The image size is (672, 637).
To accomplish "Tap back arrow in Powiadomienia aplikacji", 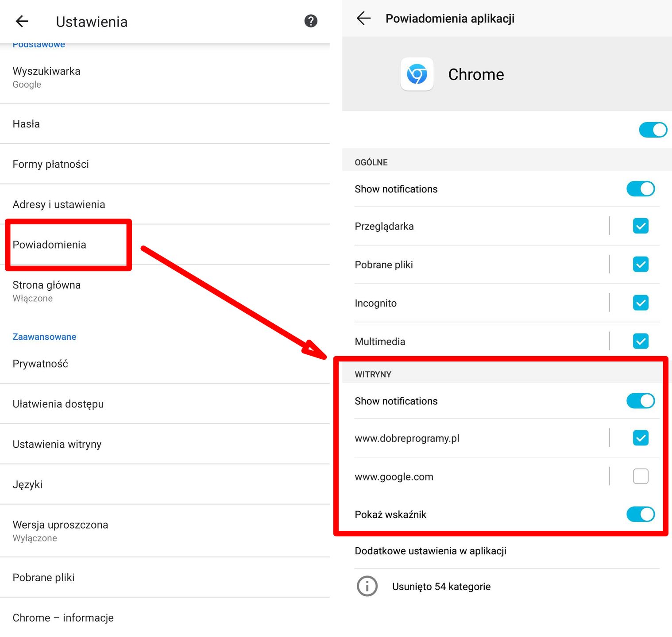I will pyautogui.click(x=364, y=18).
